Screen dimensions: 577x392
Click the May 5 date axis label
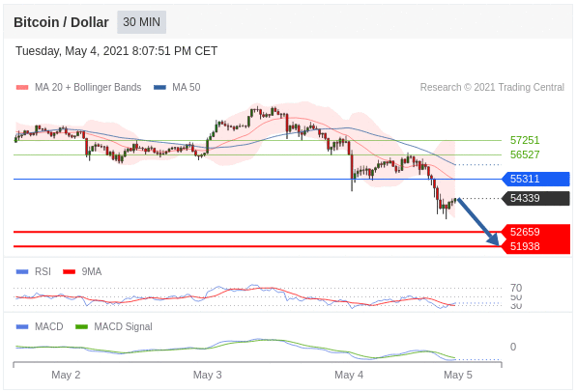coord(458,375)
